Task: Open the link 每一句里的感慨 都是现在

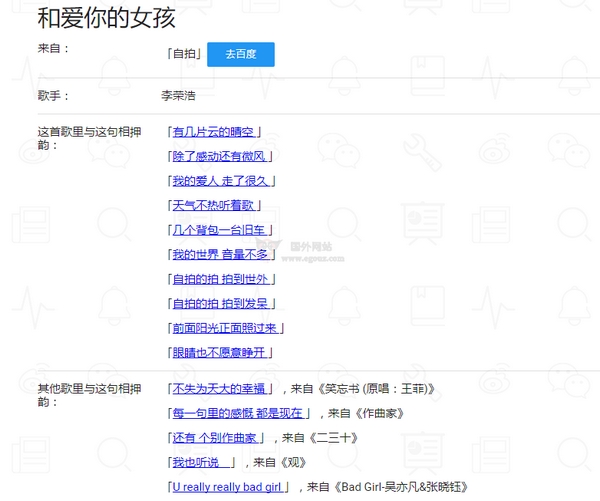Action: click(x=238, y=413)
